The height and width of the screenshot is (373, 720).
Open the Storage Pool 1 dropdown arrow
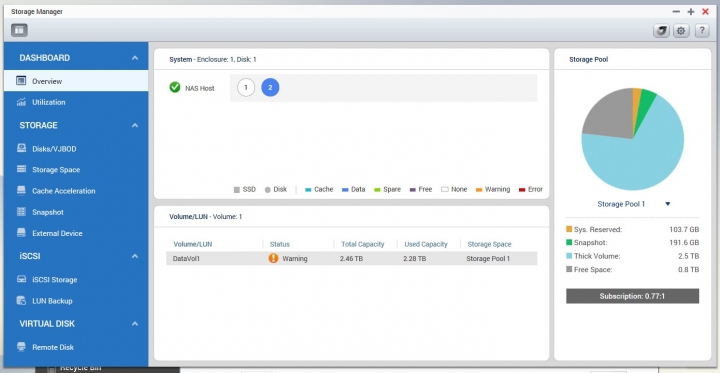[x=668, y=204]
